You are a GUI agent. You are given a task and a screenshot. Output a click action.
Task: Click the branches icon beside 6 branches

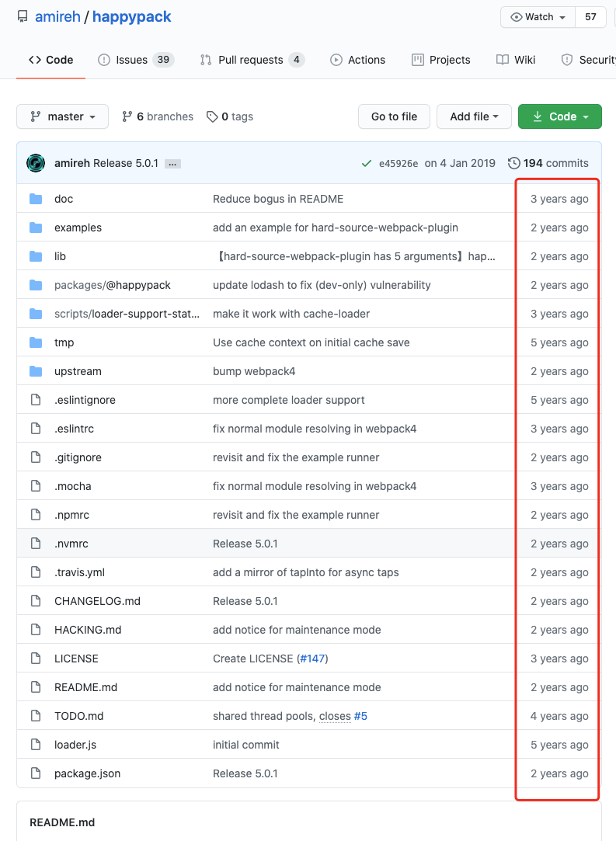pyautogui.click(x=127, y=116)
